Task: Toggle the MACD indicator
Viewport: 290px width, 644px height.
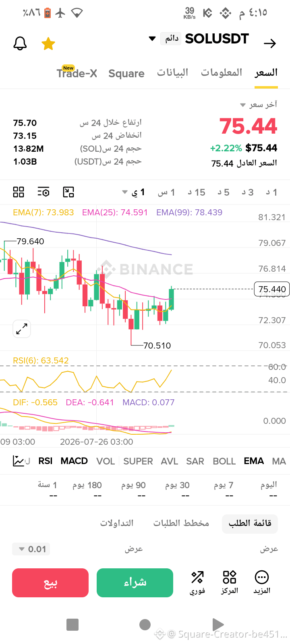Action: [x=74, y=461]
